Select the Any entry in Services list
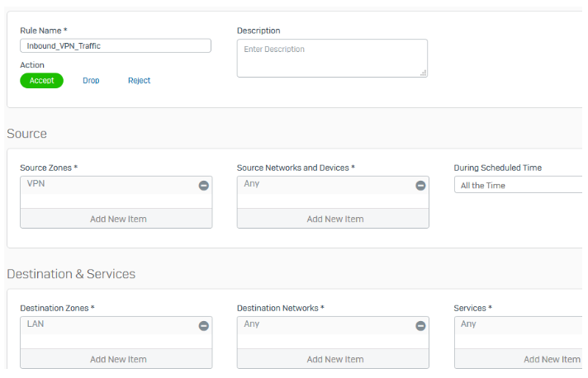Image resolution: width=588 pixels, height=378 pixels. pyautogui.click(x=468, y=324)
